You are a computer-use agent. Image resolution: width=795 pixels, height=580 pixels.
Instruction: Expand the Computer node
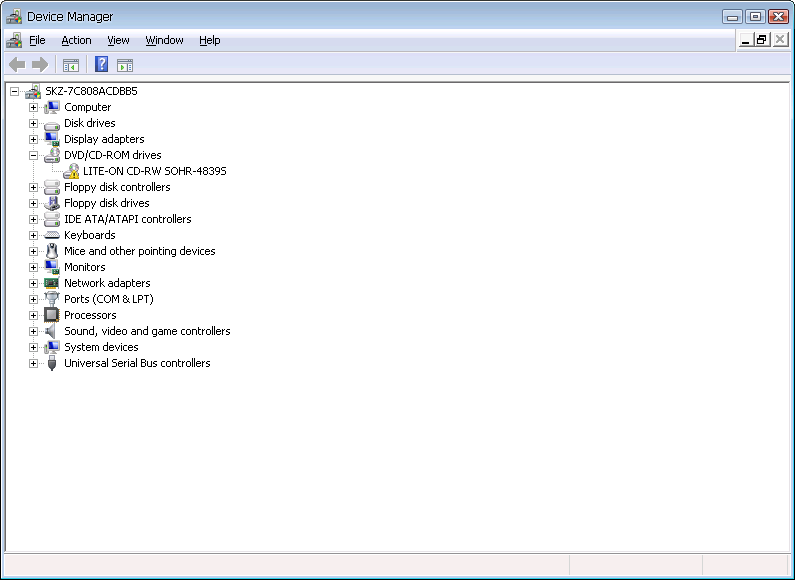pyautogui.click(x=33, y=107)
